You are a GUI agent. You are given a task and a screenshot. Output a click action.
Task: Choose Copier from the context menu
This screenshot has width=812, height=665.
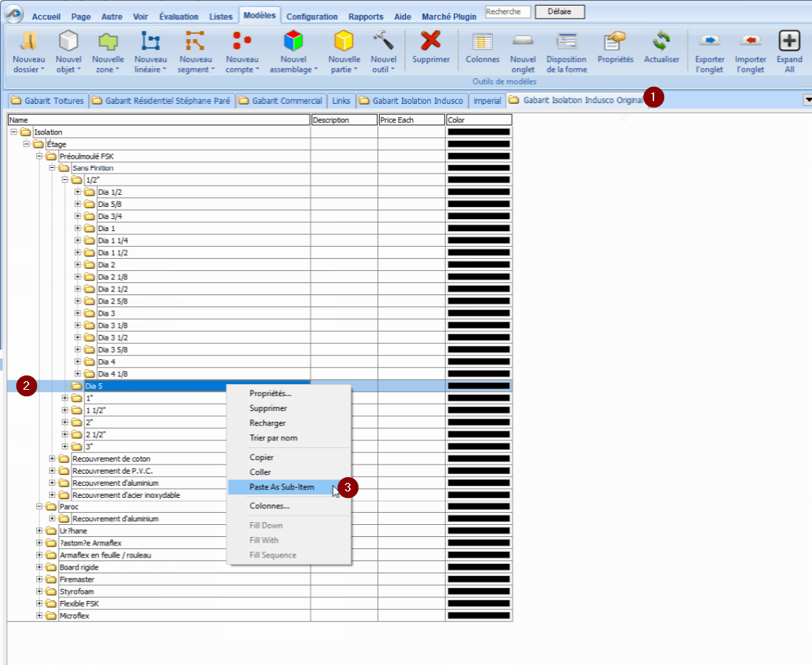(262, 457)
